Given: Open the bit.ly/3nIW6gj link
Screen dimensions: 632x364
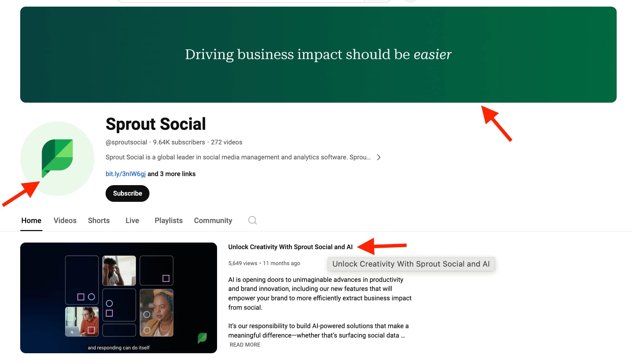Looking at the screenshot, I should click(125, 174).
